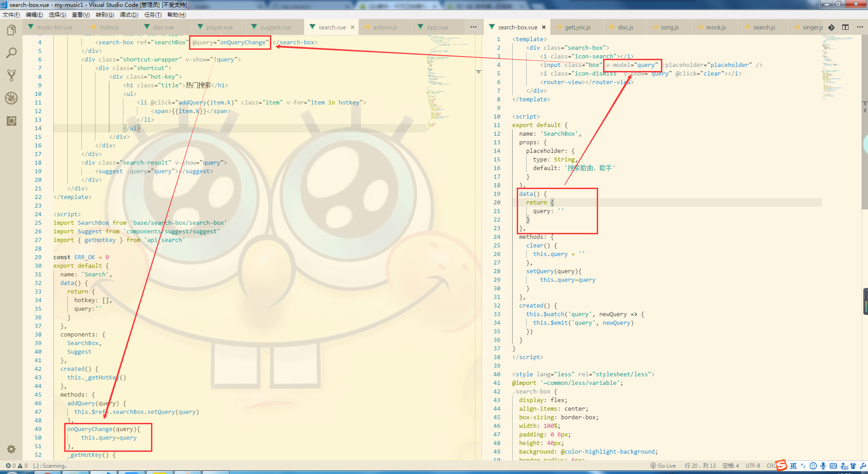This screenshot has height=474, width=868.
Task: Click 'setQuery(query){' in right editor
Action: click(554, 271)
